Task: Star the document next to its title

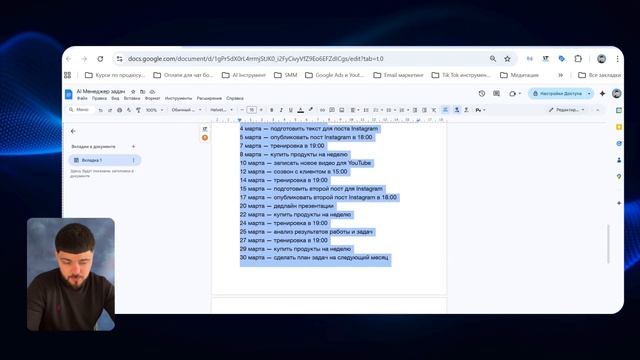Action: click(x=133, y=92)
